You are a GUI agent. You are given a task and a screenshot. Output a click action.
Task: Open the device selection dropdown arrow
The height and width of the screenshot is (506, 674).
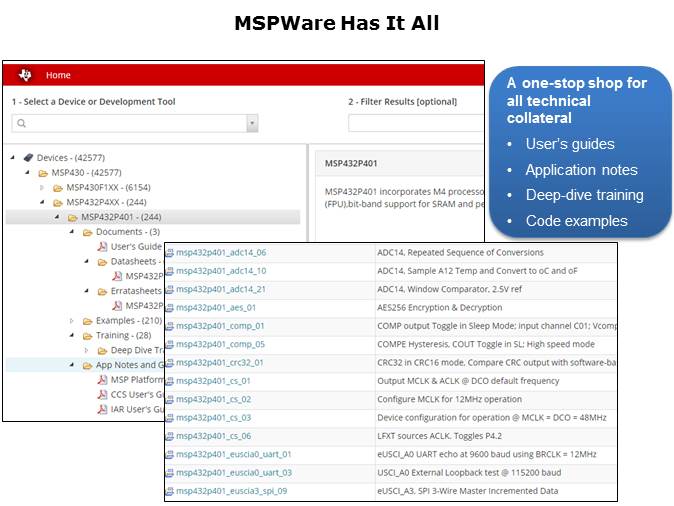click(x=252, y=123)
